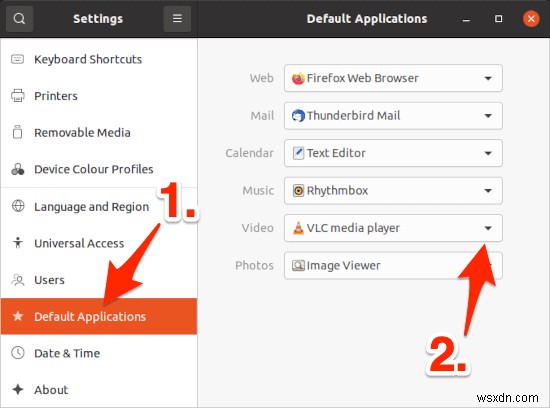Click the 'Text Editor' text
Screen dimensions: 550x408
coord(336,153)
